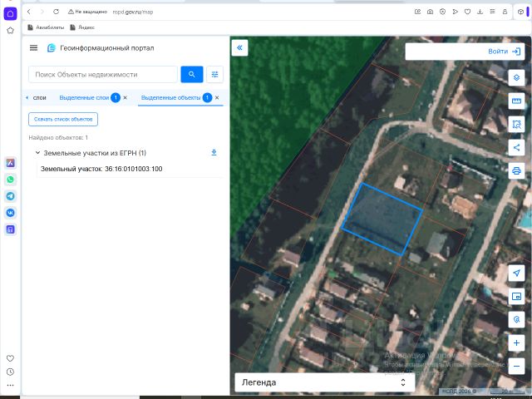Image resolution: width=532 pixels, height=399 pixels.
Task: Select the ruler measurement tool
Action: 516,101
